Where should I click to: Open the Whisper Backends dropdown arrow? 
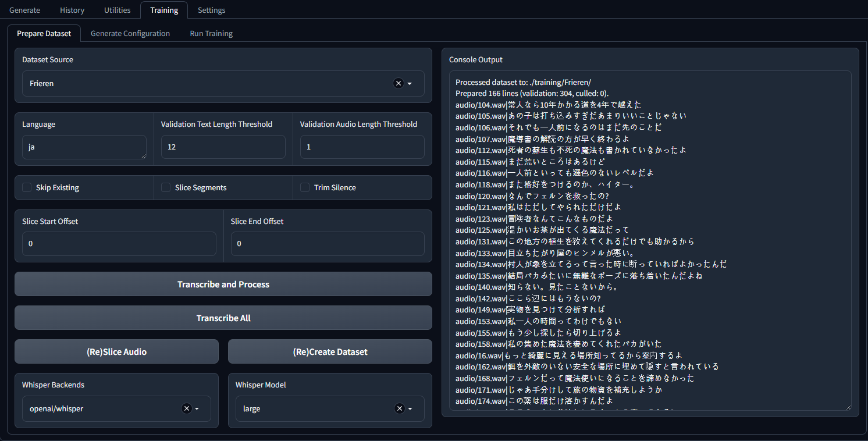[197, 409]
